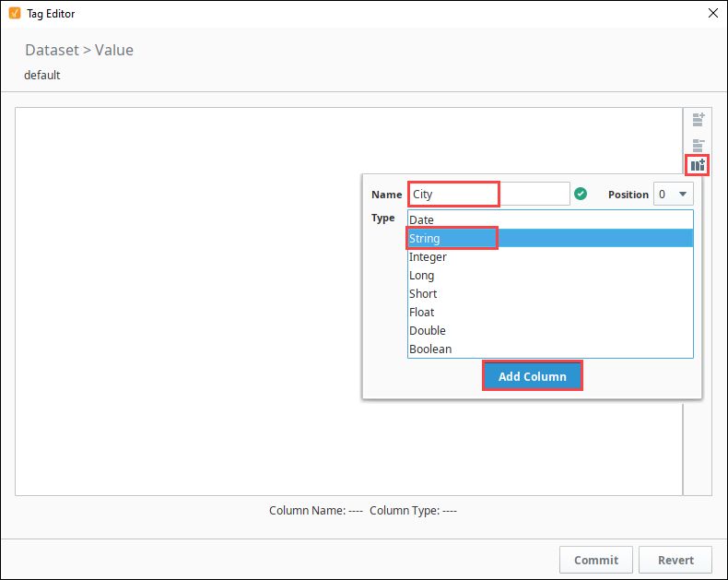The image size is (728, 580).
Task: Select the Date type option
Action: (x=550, y=219)
